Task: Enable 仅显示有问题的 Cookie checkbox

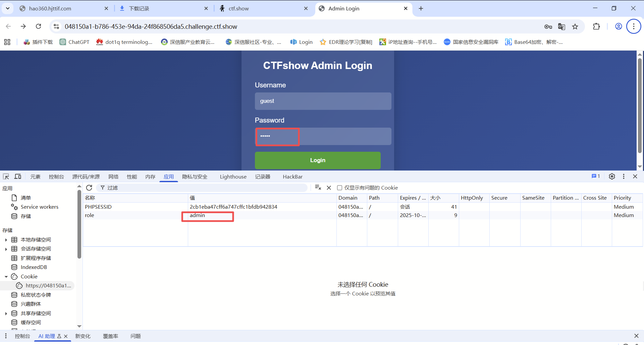Action: (340, 188)
